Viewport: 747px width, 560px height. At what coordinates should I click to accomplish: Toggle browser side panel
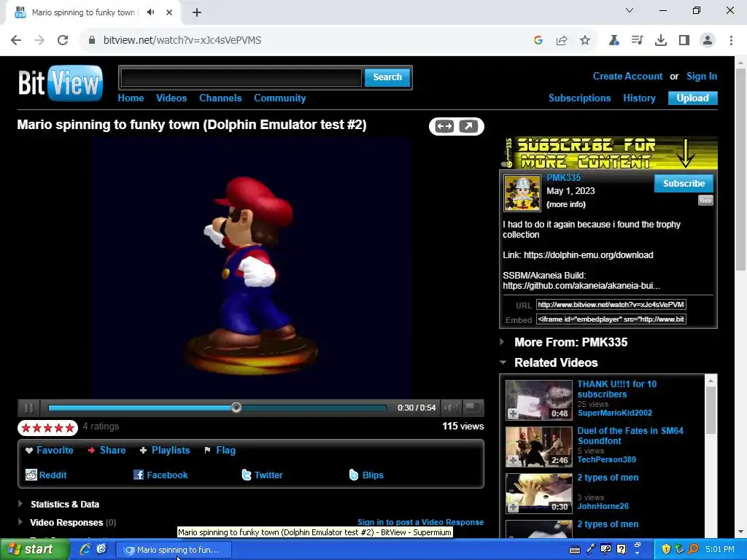[x=684, y=41]
